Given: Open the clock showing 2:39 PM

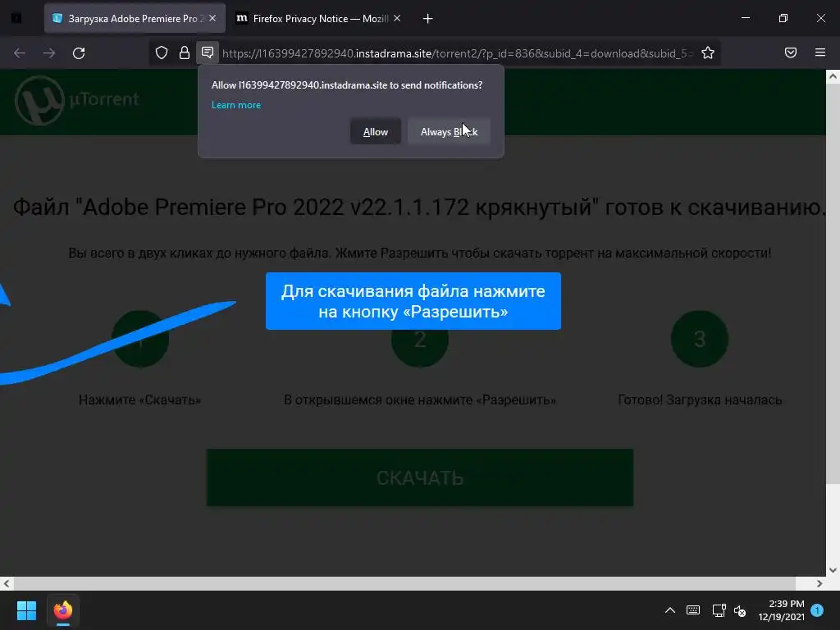Looking at the screenshot, I should click(x=781, y=610).
